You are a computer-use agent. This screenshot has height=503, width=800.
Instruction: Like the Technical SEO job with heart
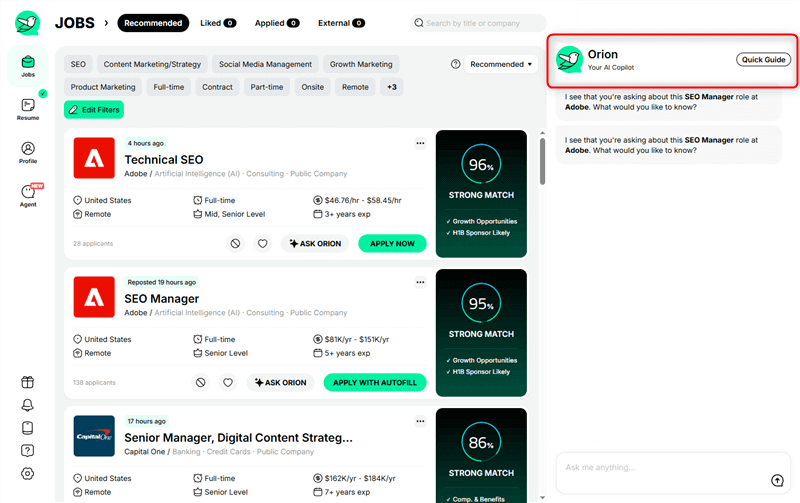point(262,243)
